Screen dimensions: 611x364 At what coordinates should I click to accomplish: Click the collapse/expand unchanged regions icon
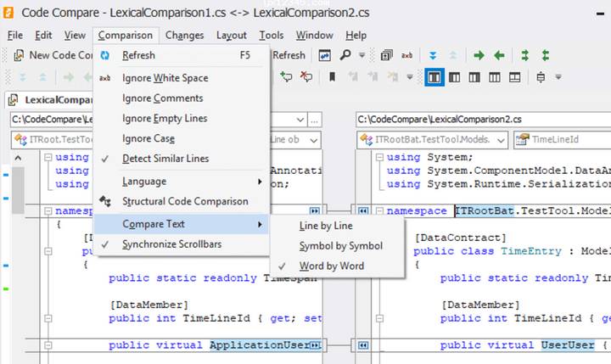point(386,55)
